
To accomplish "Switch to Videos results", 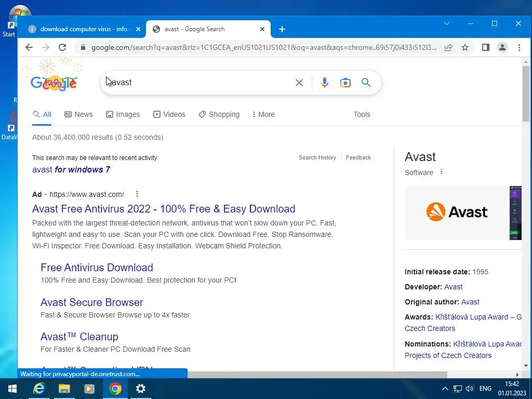I will pyautogui.click(x=169, y=114).
